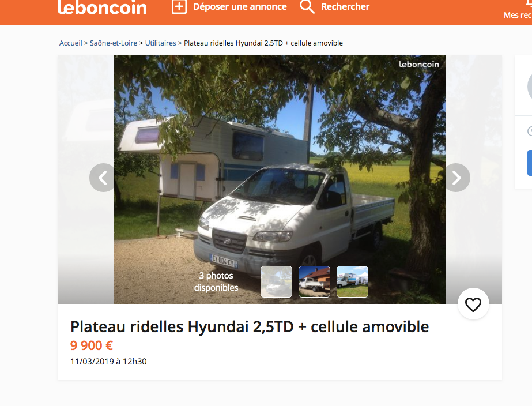Show next photo with right arrow
Viewport: 532px width, 406px height.
coord(456,178)
